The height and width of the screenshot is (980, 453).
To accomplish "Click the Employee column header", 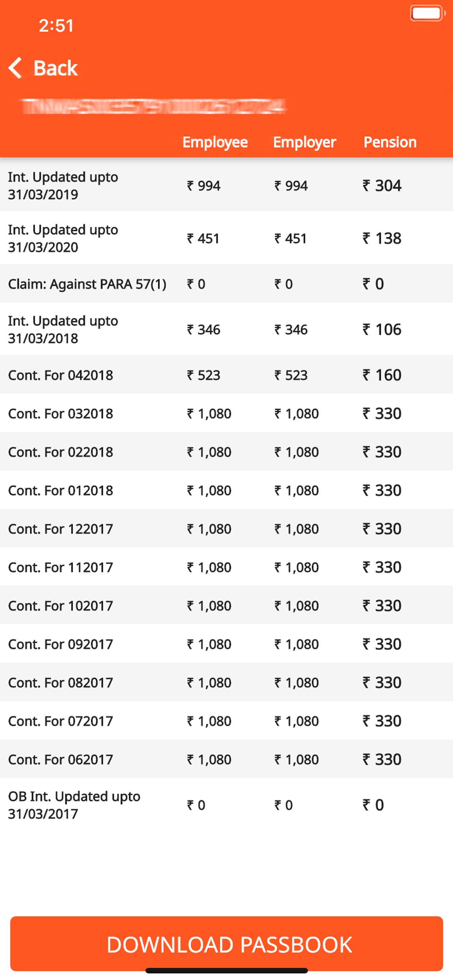I will pos(214,142).
